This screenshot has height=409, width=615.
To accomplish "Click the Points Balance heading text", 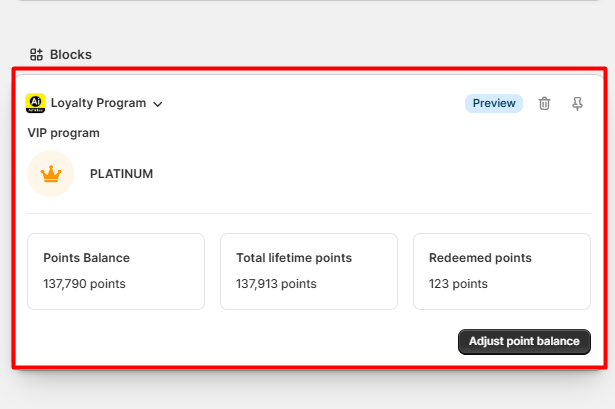I will (86, 258).
